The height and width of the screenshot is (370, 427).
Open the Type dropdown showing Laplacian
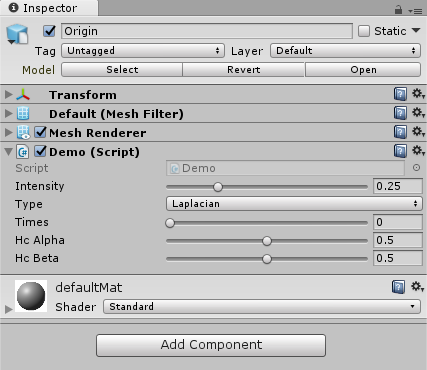pos(294,204)
